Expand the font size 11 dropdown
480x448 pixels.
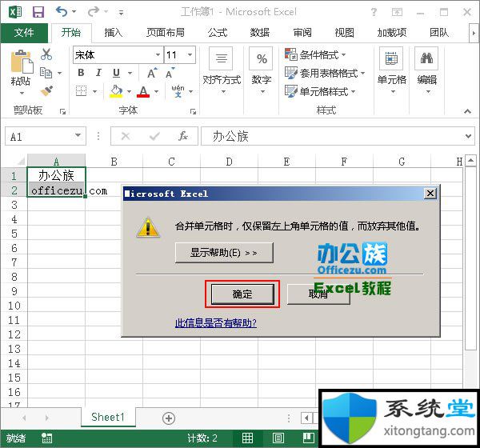point(190,55)
